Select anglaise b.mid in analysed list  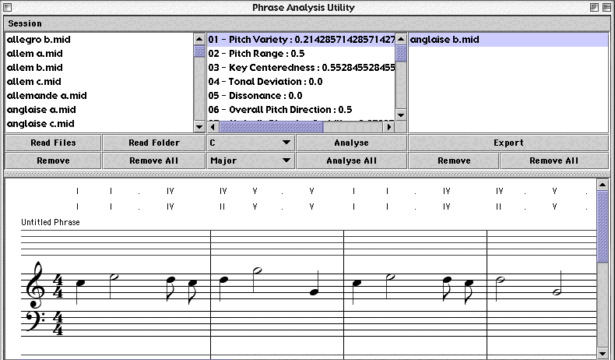[x=508, y=40]
